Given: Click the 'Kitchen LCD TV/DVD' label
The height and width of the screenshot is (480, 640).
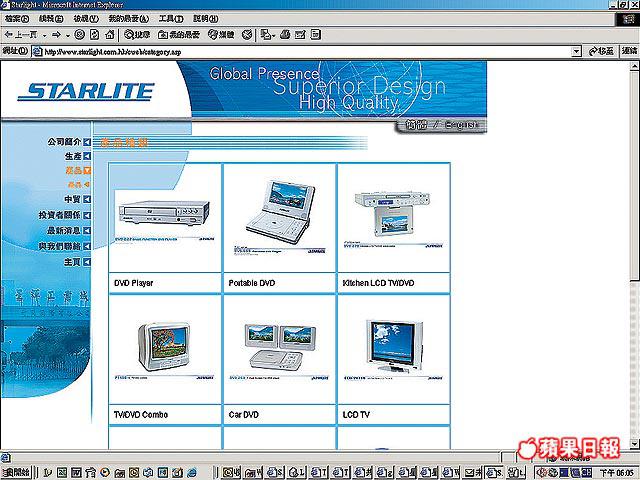Looking at the screenshot, I should (x=378, y=283).
